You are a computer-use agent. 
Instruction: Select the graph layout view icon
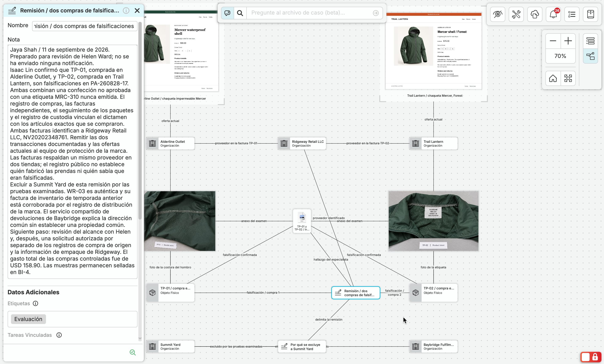coord(590,56)
